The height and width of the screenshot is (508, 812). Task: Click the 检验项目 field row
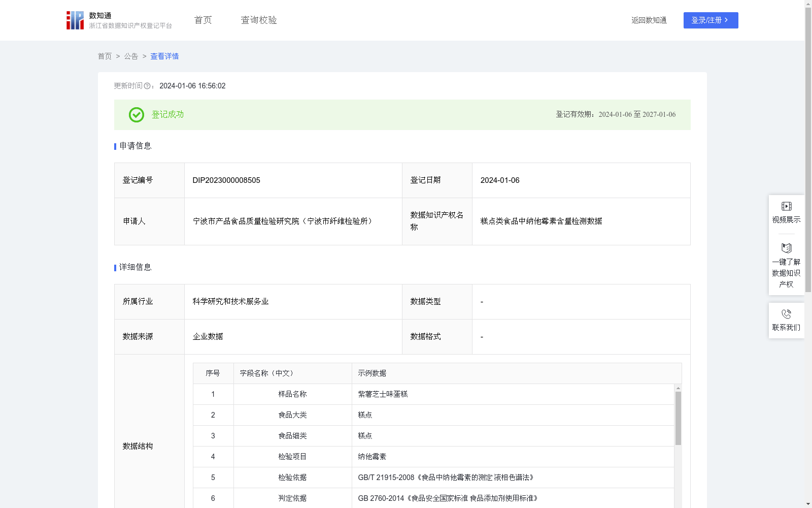[292, 457]
